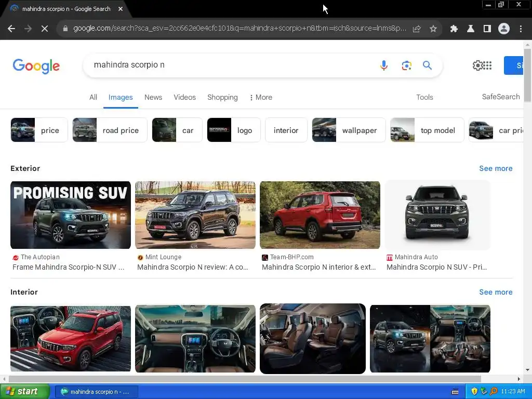Open the Shopping tab
The height and width of the screenshot is (399, 532).
[x=222, y=97]
